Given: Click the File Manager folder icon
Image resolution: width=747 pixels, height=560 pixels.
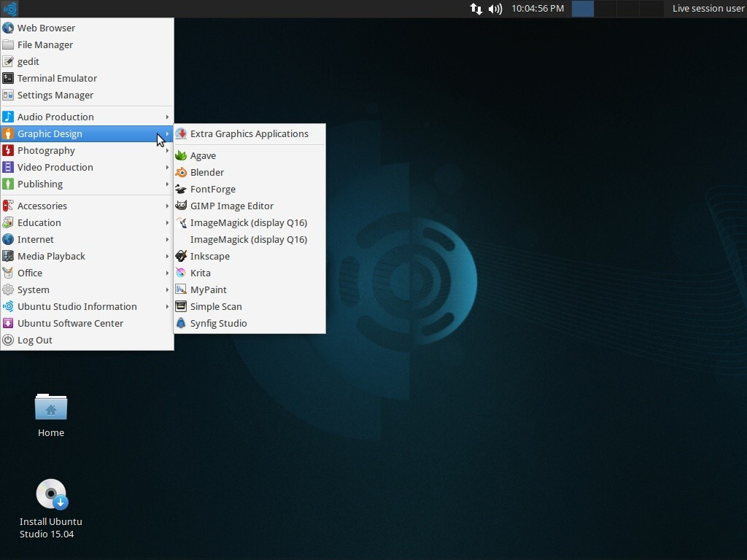Looking at the screenshot, I should tap(8, 44).
